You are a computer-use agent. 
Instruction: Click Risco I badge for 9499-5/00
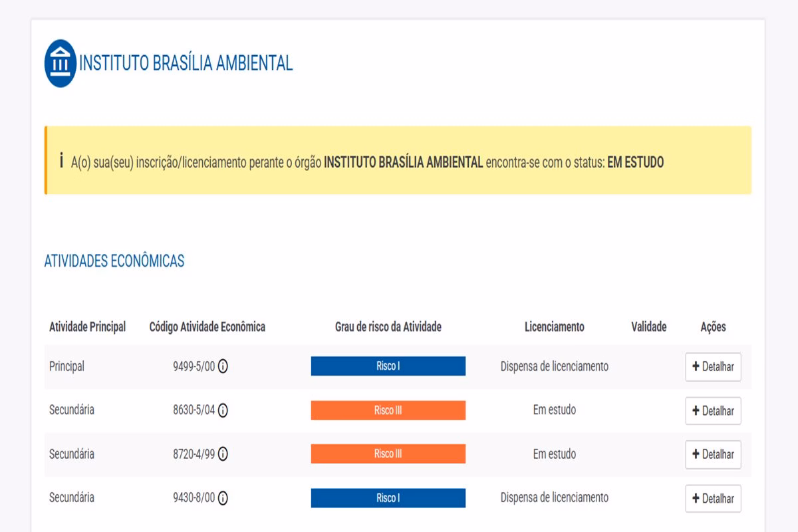click(x=388, y=366)
